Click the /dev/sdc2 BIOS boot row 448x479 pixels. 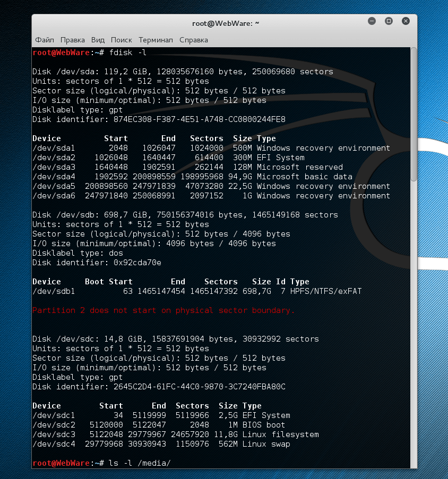click(159, 425)
